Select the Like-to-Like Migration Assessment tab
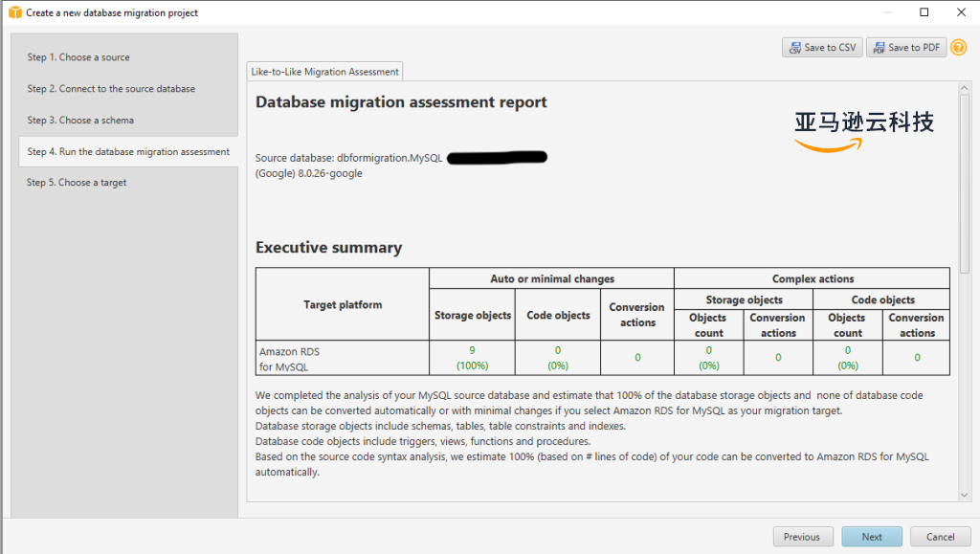980x554 pixels. (324, 72)
